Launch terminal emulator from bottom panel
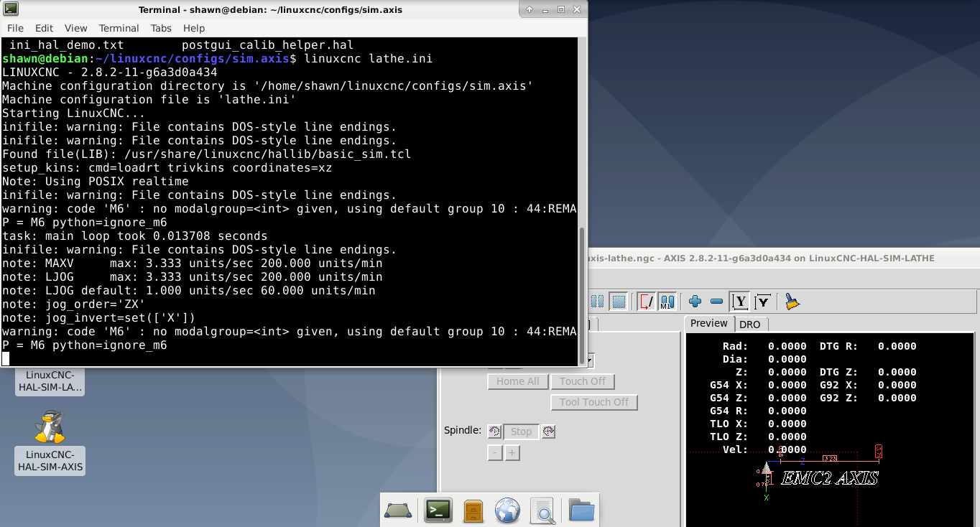 (438, 510)
